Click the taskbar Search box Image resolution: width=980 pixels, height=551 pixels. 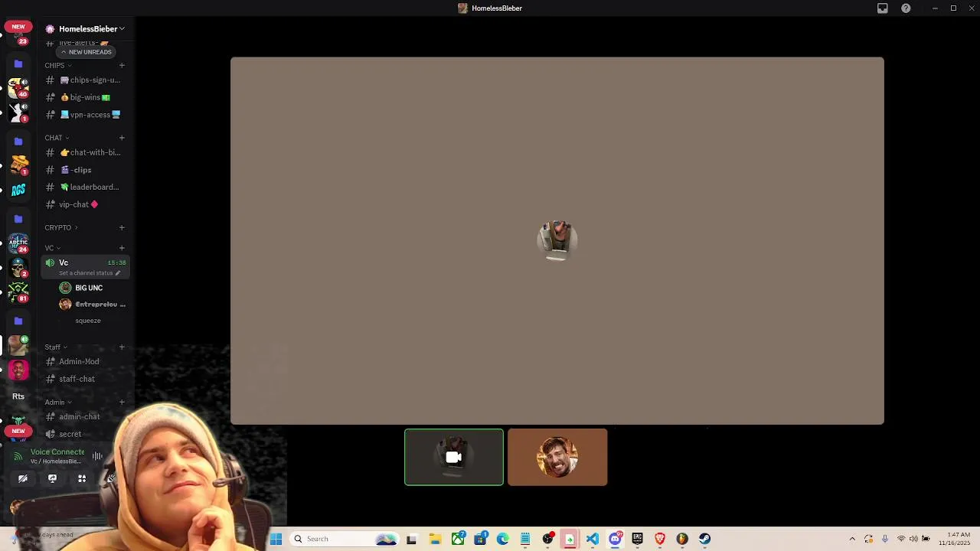pos(345,539)
